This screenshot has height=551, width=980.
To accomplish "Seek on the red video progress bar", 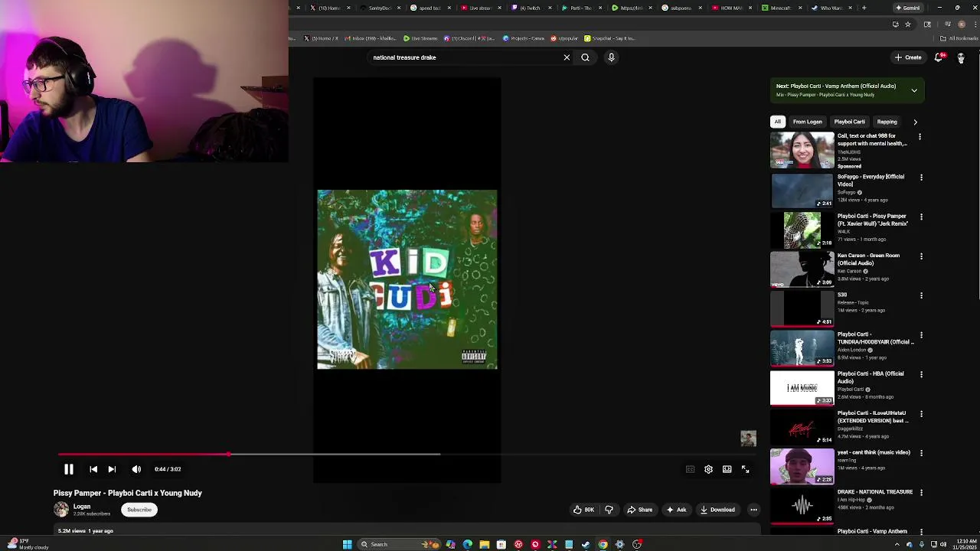I will [x=143, y=455].
